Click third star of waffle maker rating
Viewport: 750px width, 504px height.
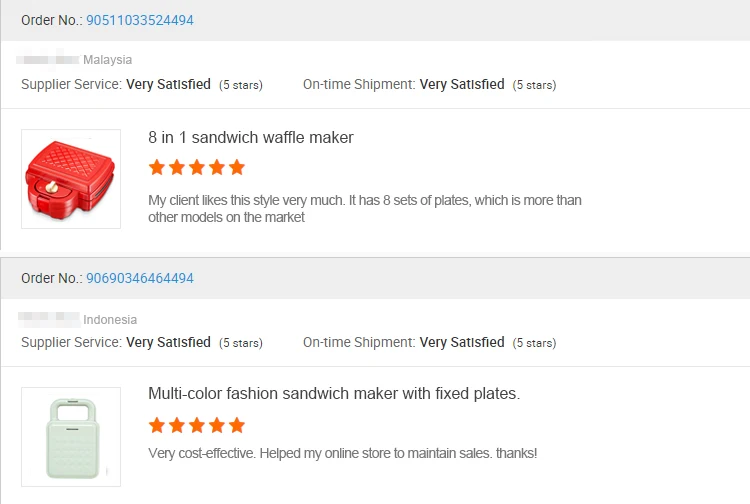[x=197, y=168]
